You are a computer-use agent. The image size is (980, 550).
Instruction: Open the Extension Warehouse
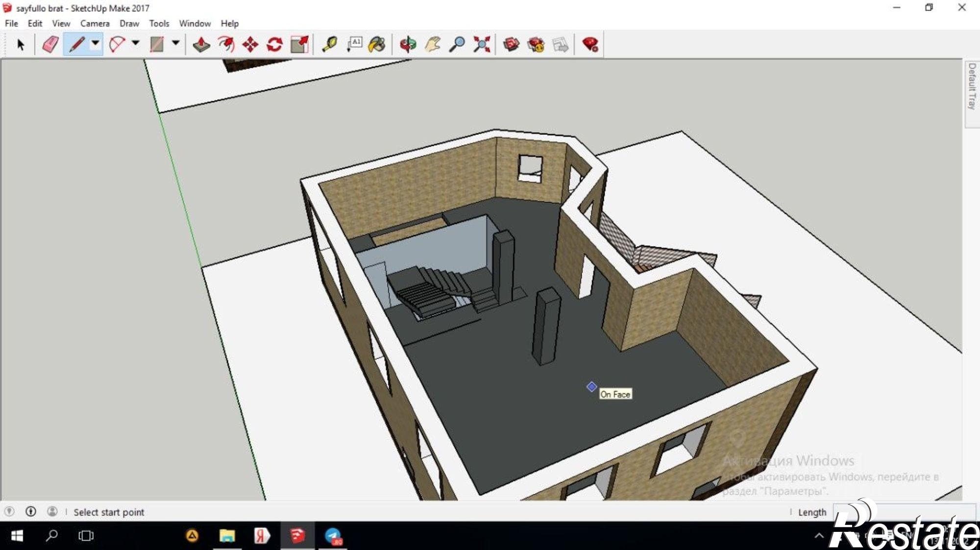[x=590, y=45]
